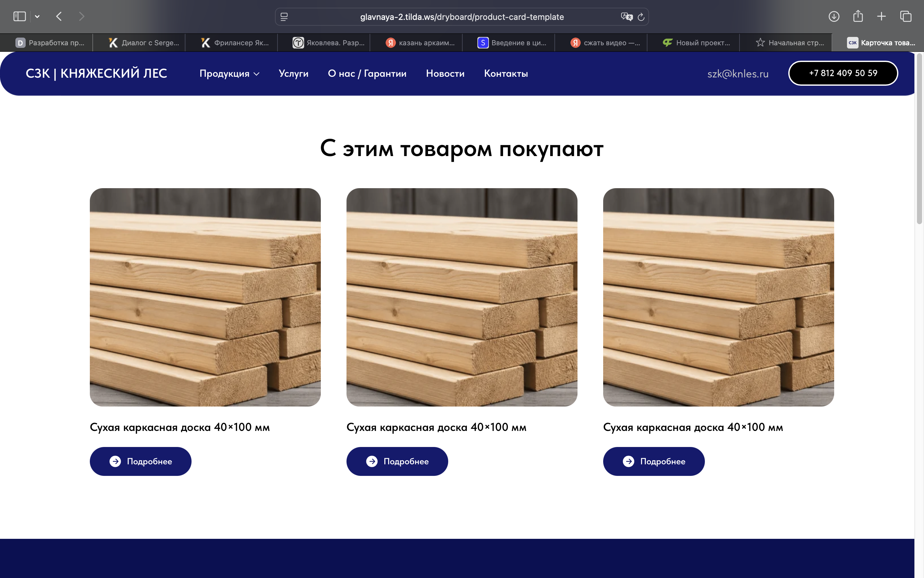Open a new tab

[x=881, y=16]
